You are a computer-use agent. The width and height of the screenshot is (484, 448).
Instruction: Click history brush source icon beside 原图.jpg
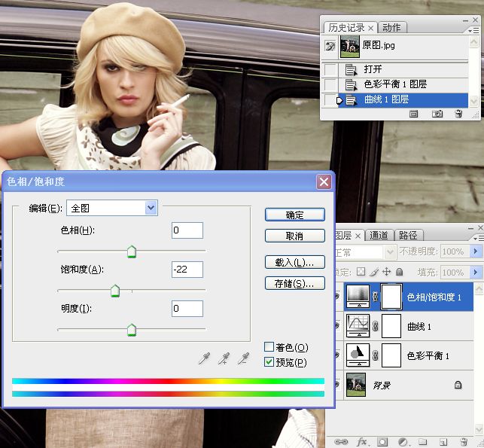(330, 47)
